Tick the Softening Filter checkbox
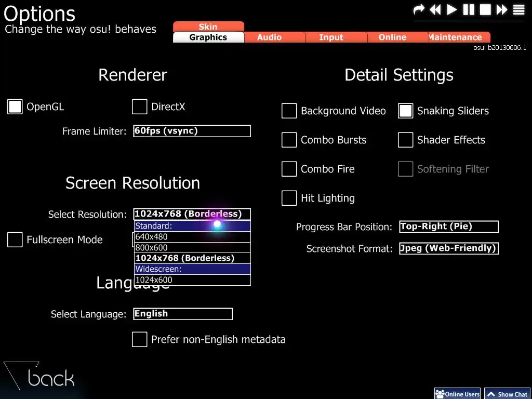 pyautogui.click(x=405, y=169)
